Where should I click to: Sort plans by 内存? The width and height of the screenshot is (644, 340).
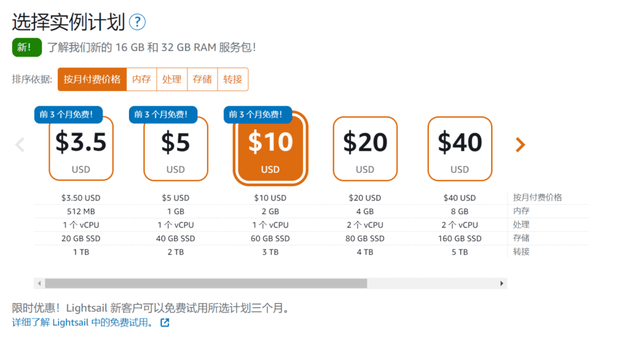pos(142,79)
